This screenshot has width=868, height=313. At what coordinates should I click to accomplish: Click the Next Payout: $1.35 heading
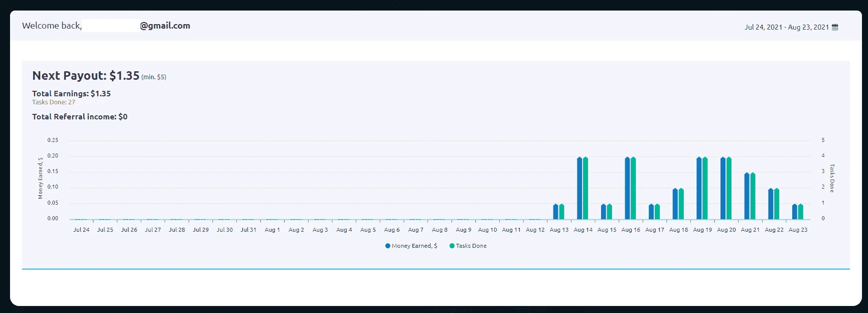point(86,76)
